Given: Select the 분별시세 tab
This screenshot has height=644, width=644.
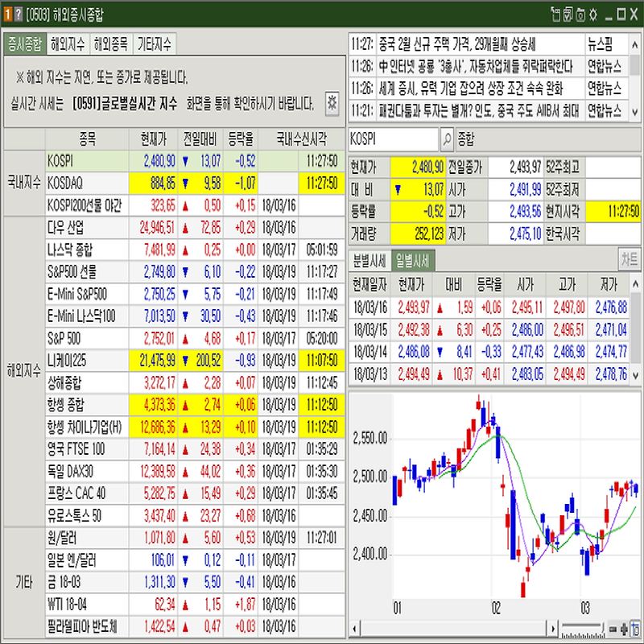Looking at the screenshot, I should (x=368, y=260).
